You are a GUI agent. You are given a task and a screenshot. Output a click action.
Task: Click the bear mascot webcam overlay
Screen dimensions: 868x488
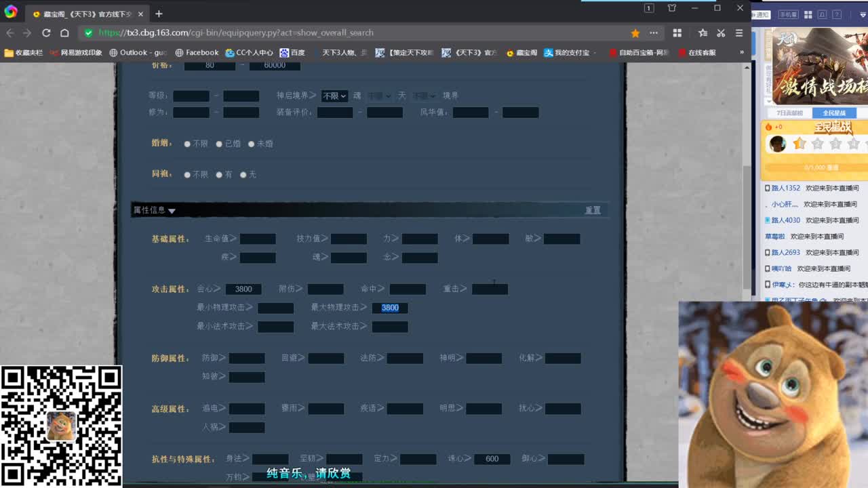click(773, 394)
